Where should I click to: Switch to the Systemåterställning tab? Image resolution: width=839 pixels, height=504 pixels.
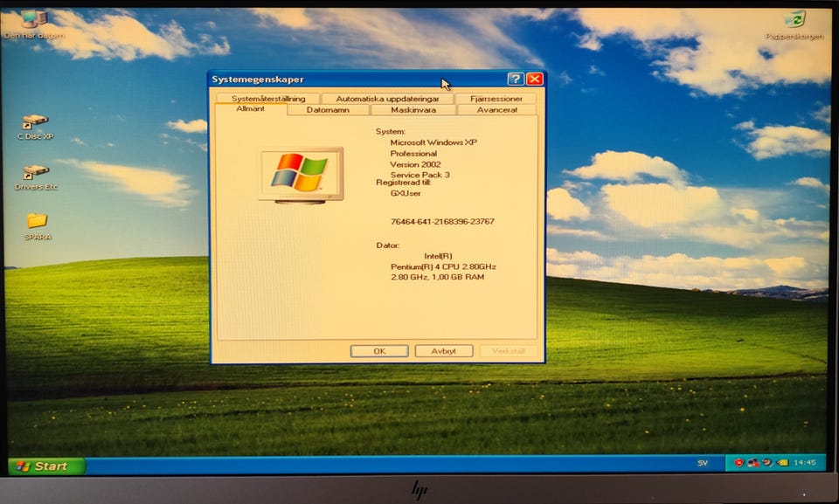point(268,99)
